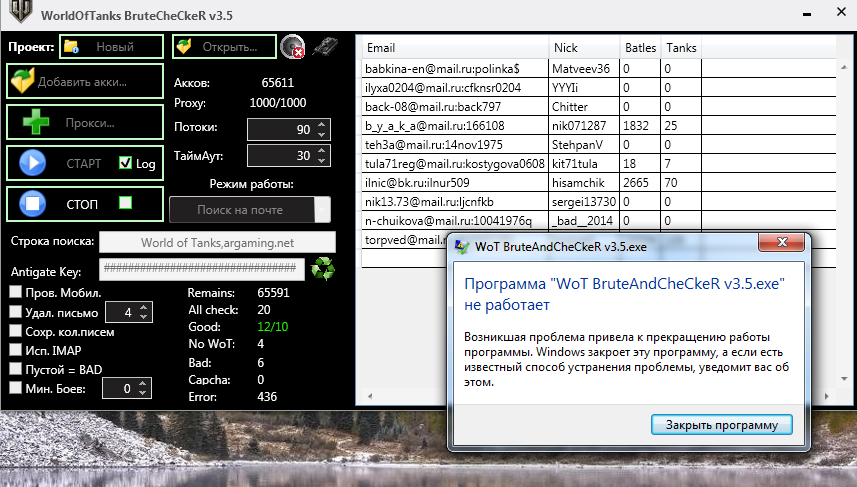Click the СТОП button label
Viewport: 857px width, 487px height.
pyautogui.click(x=82, y=204)
